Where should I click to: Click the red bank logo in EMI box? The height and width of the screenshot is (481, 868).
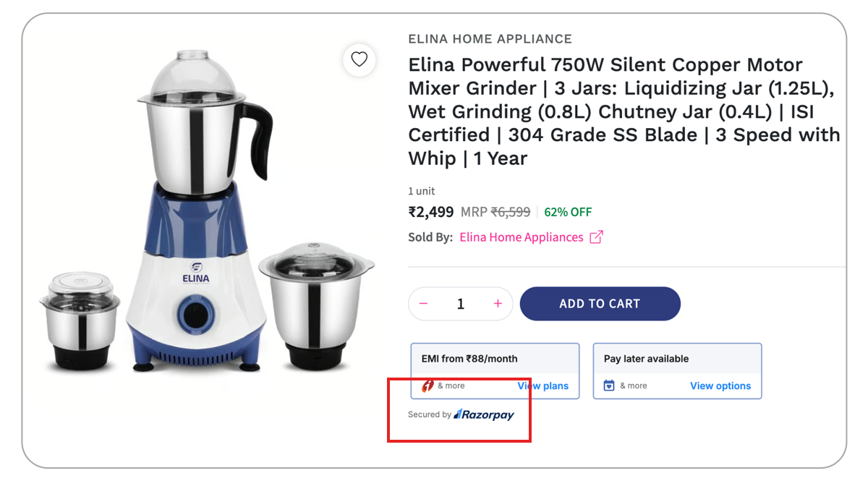[x=427, y=386]
